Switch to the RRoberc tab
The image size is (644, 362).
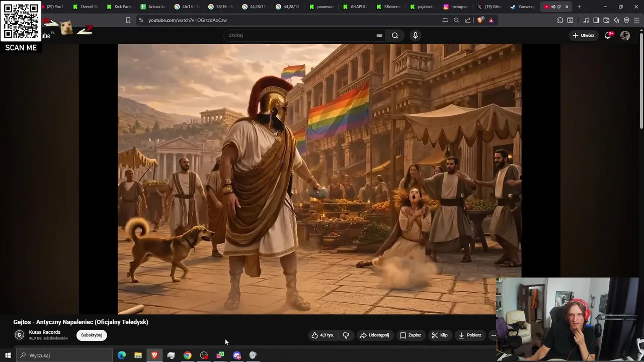(x=389, y=7)
